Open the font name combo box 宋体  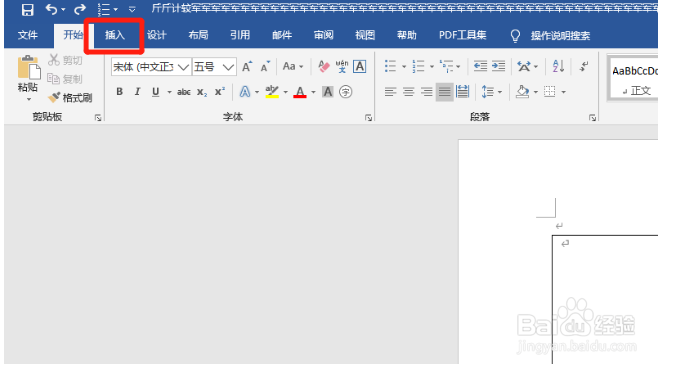coord(151,67)
